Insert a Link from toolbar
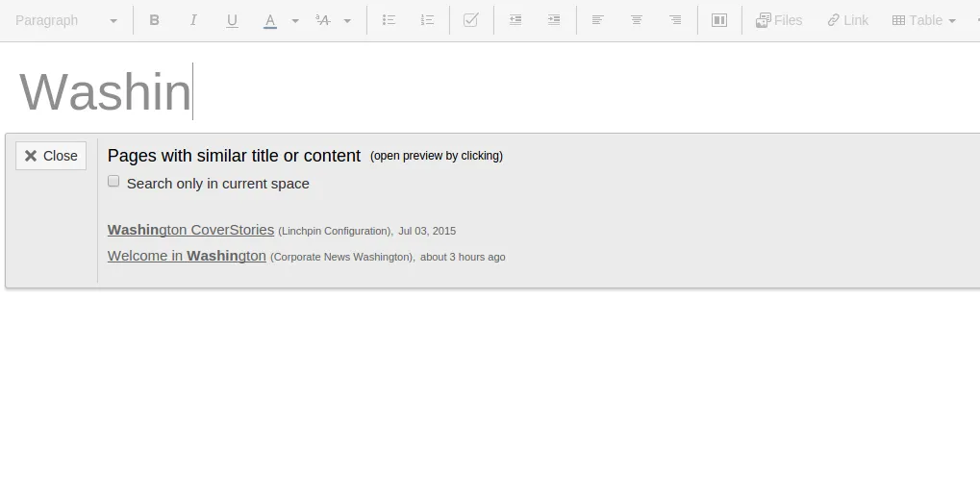 coord(847,20)
